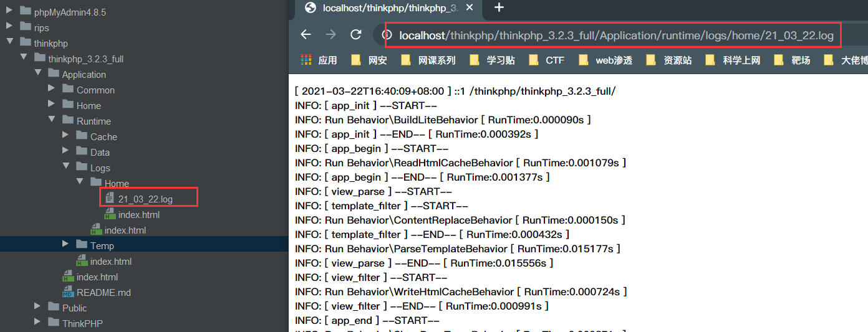
Task: Expand the Public folder arrow
Action: pos(37,306)
